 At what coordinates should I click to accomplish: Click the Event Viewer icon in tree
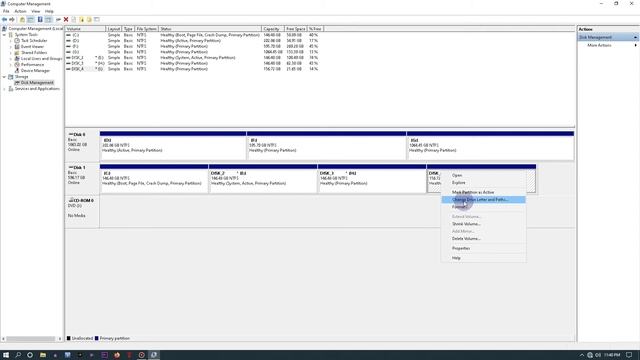tap(17, 47)
